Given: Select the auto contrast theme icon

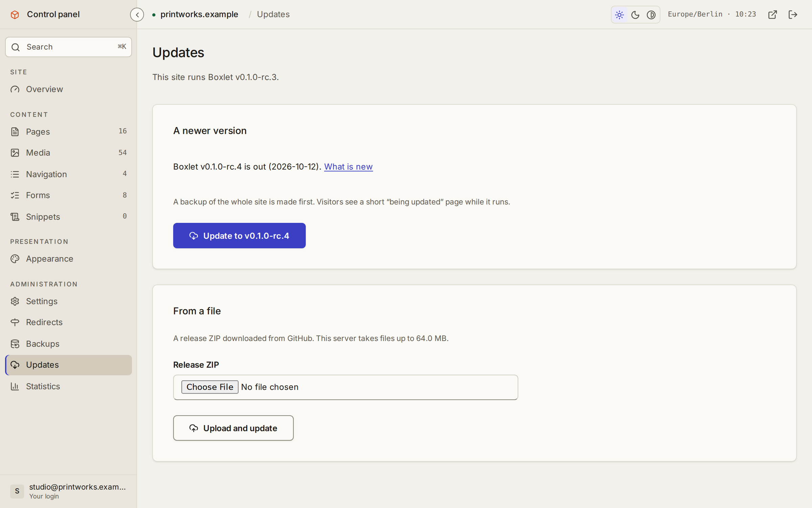Looking at the screenshot, I should [x=651, y=15].
